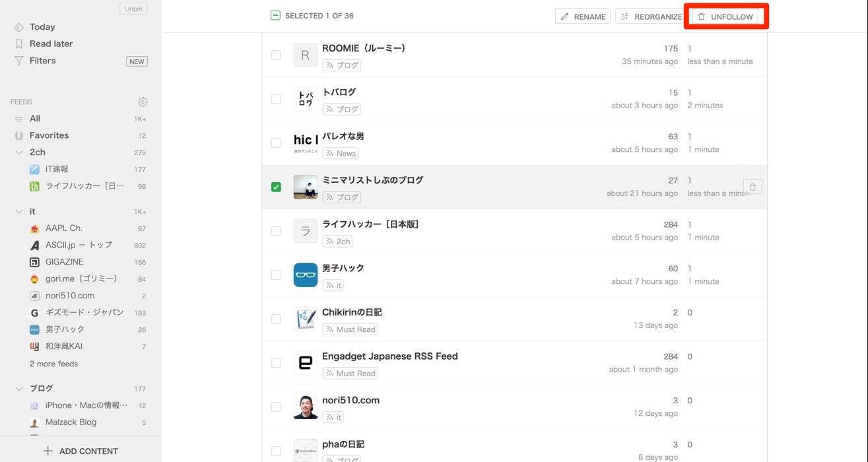The width and height of the screenshot is (868, 462).
Task: Show All feeds
Action: [35, 119]
